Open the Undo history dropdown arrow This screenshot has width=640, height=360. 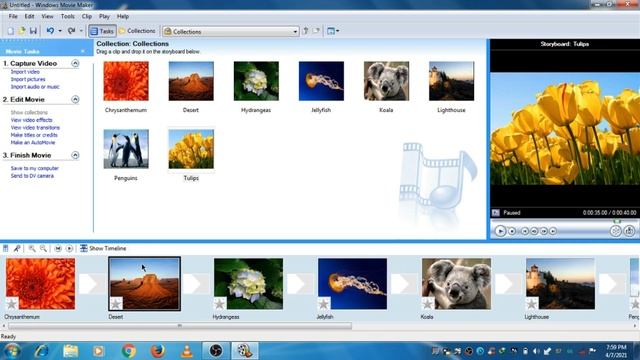pos(60,31)
